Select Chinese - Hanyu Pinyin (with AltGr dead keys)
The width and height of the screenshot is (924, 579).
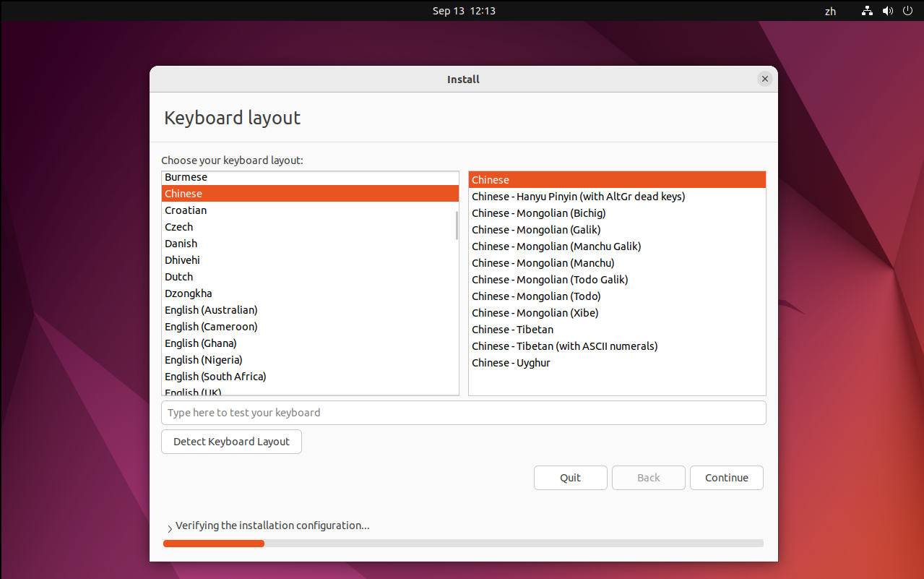[617, 197]
